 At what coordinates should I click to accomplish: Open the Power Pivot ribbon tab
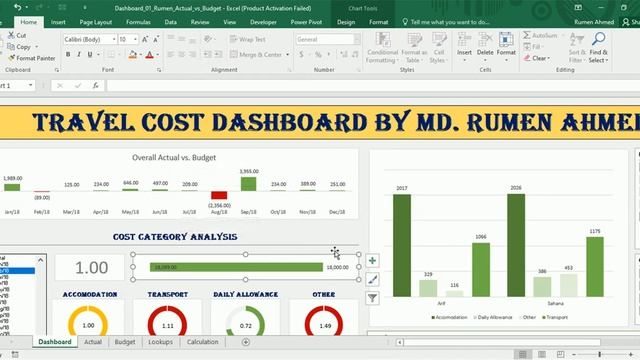click(306, 22)
